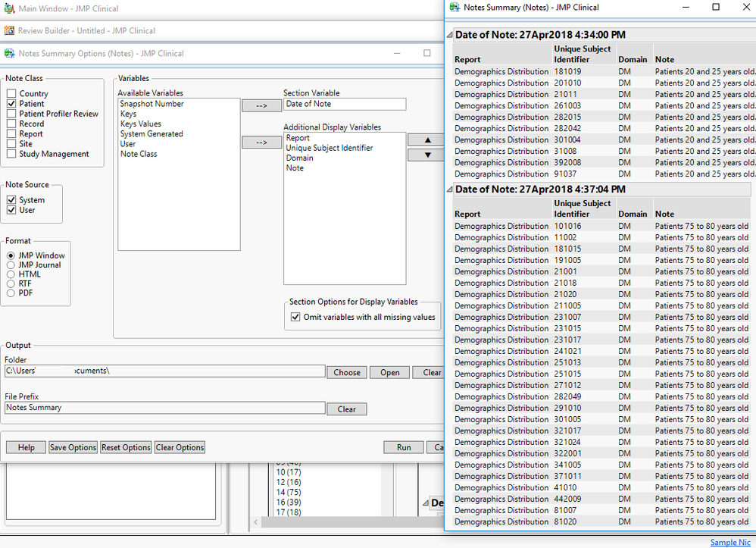Image resolution: width=756 pixels, height=548 pixels.
Task: Collapse the 4:34:00 PM date of note section
Action: pos(449,35)
